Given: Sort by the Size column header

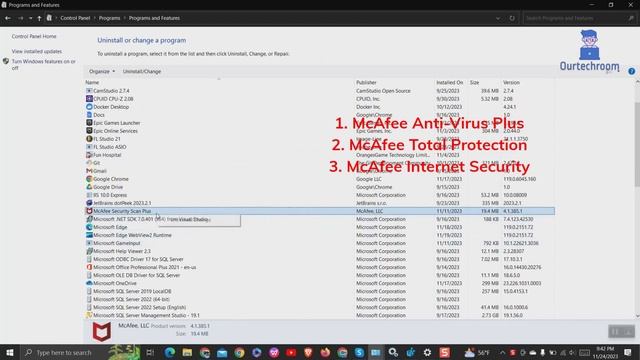Looking at the screenshot, I should [474, 82].
